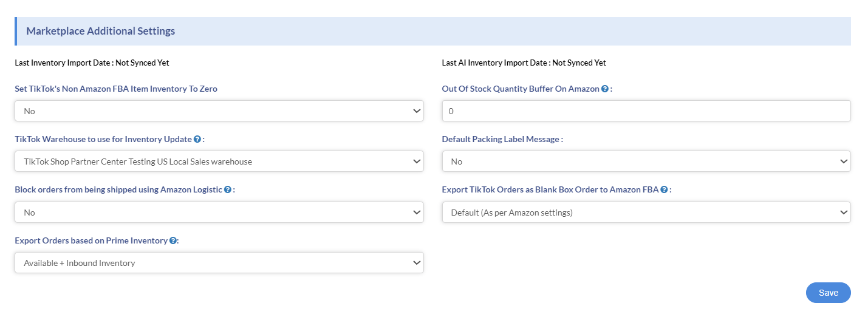Expand Block orders Amazon Logistic dropdown
Image resolution: width=868 pixels, height=320 pixels.
coord(219,213)
